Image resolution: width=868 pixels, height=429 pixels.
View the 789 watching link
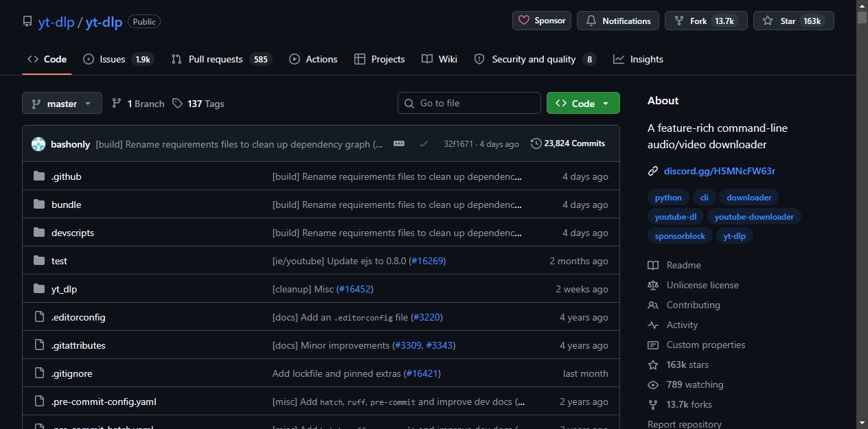point(685,384)
